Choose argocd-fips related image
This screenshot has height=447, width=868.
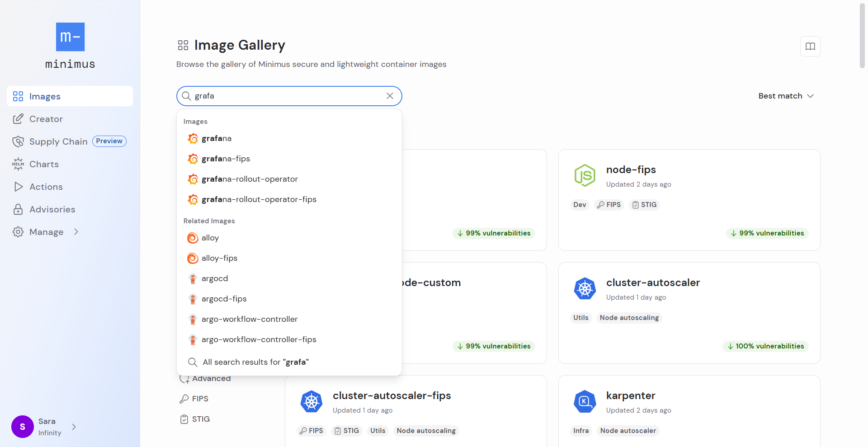(x=289, y=299)
